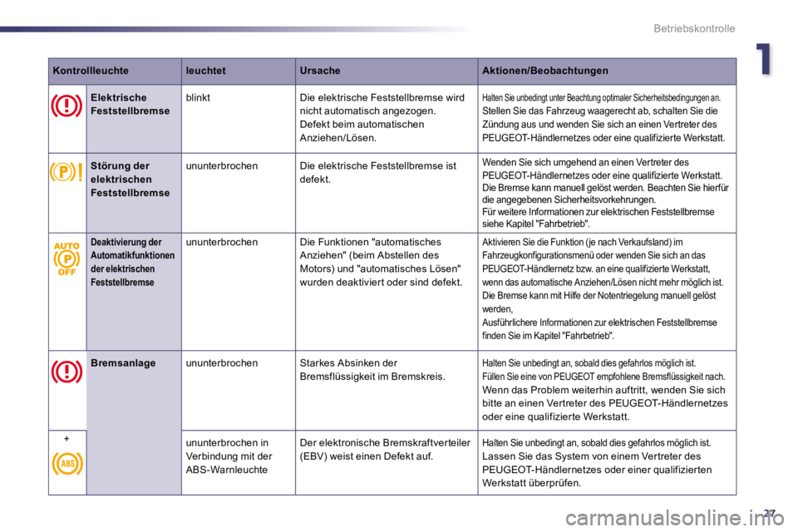The image size is (798, 532).
Task: Click the leuchtet column header
Action: click(205, 71)
